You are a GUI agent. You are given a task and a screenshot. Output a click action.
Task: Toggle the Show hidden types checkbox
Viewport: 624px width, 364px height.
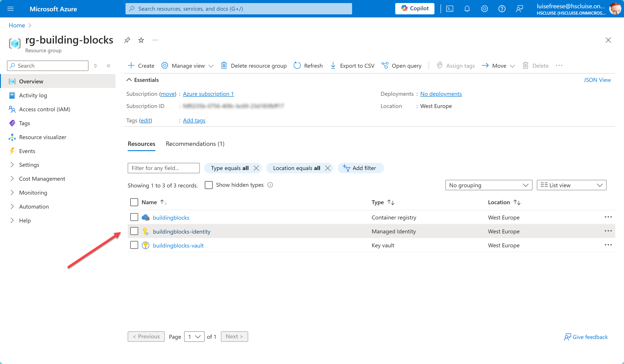pyautogui.click(x=209, y=185)
